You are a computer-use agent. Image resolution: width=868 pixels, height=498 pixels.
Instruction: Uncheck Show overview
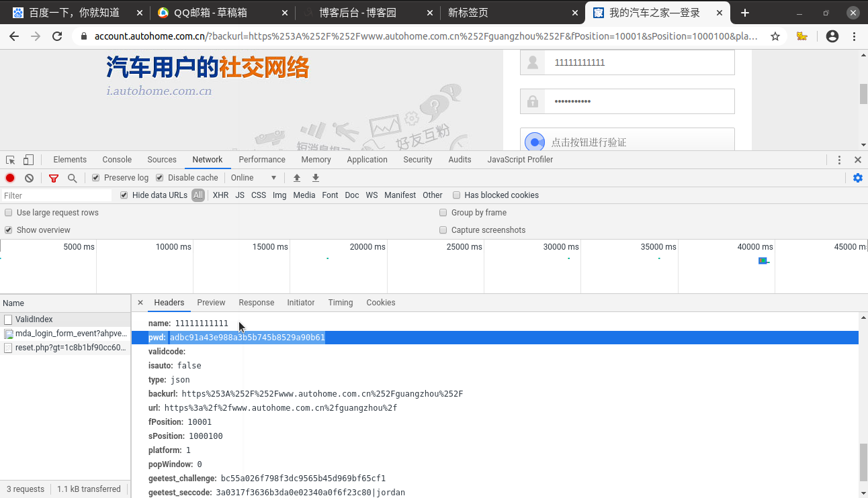(9, 230)
